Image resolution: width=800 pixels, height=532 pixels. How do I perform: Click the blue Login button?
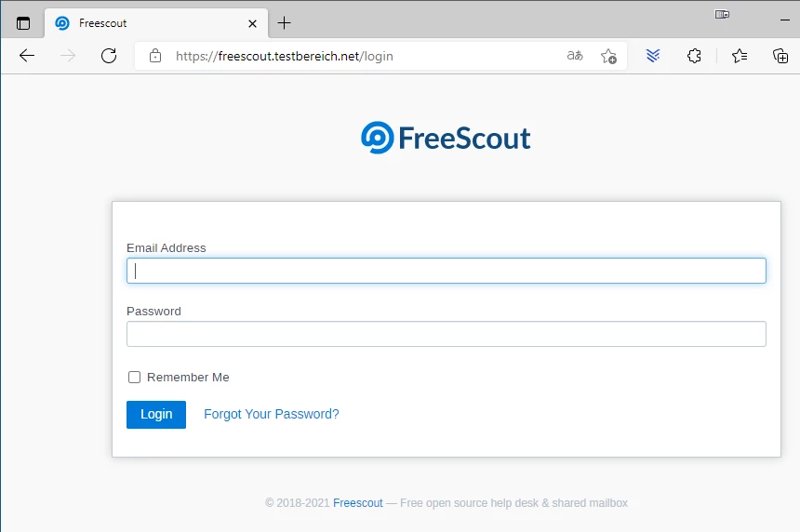156,414
